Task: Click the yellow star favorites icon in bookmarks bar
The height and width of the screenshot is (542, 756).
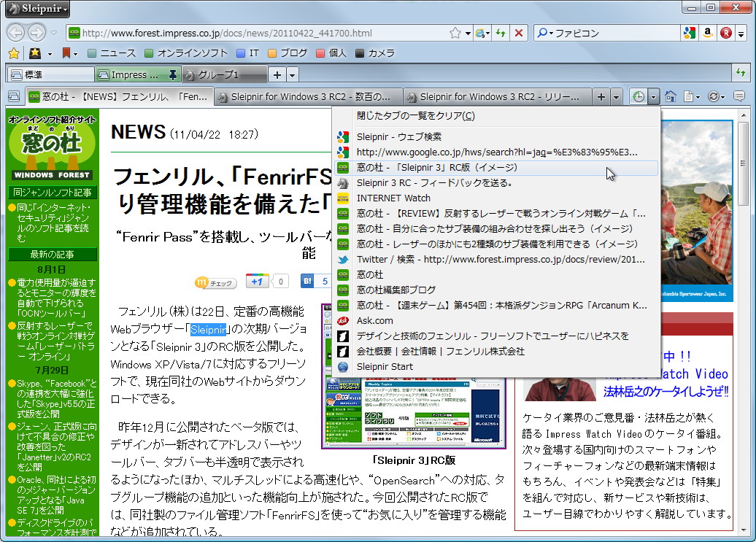Action: pyautogui.click(x=14, y=53)
